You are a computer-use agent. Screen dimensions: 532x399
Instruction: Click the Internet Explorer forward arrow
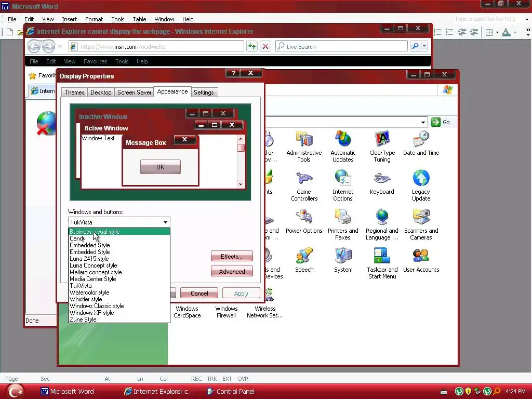(48, 46)
